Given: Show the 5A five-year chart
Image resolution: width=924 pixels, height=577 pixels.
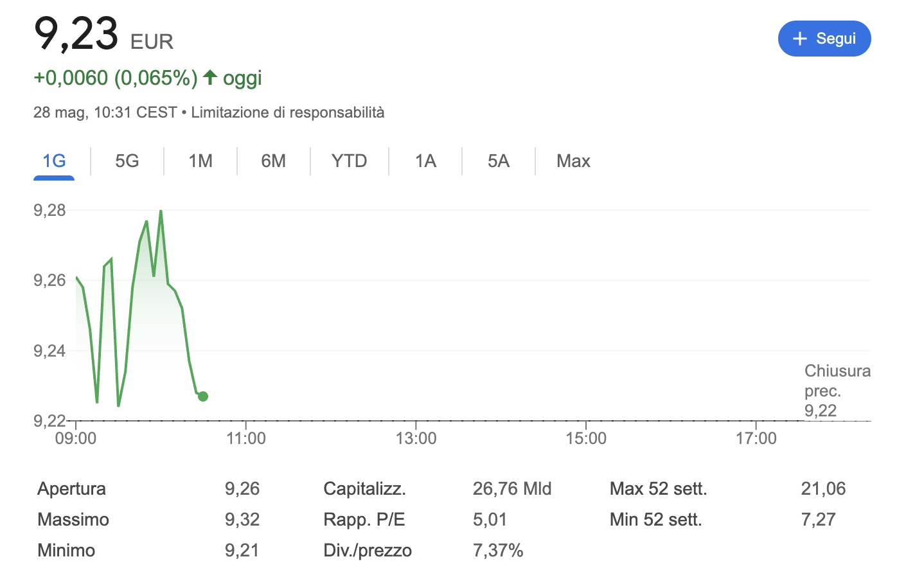Looking at the screenshot, I should [x=499, y=161].
